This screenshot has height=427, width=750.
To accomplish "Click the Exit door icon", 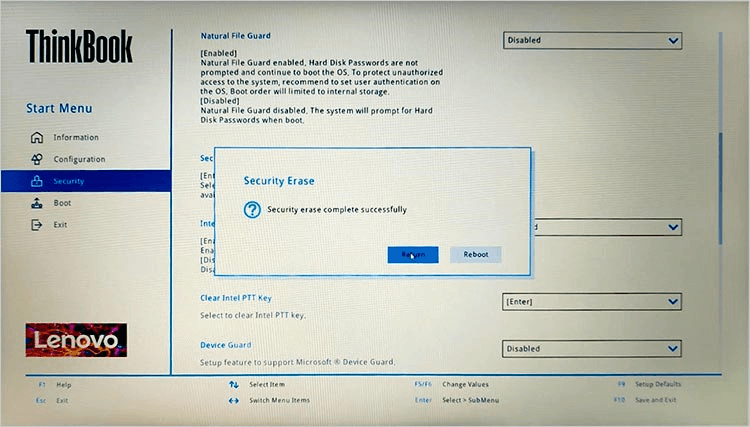I will (x=37, y=225).
